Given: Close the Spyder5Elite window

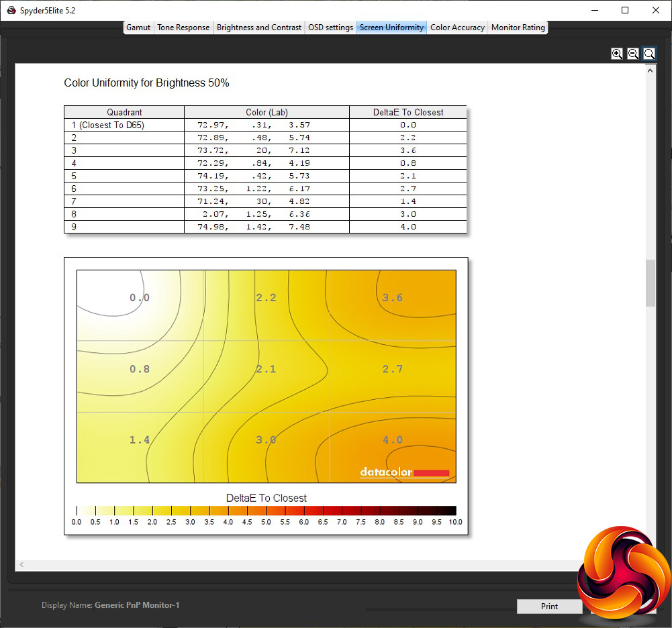Looking at the screenshot, I should click(656, 10).
